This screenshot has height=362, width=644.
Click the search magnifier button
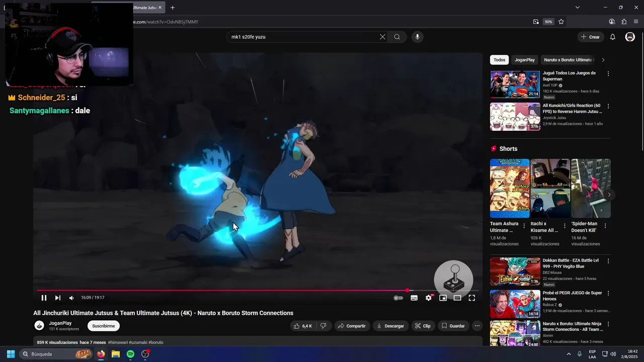(x=397, y=37)
